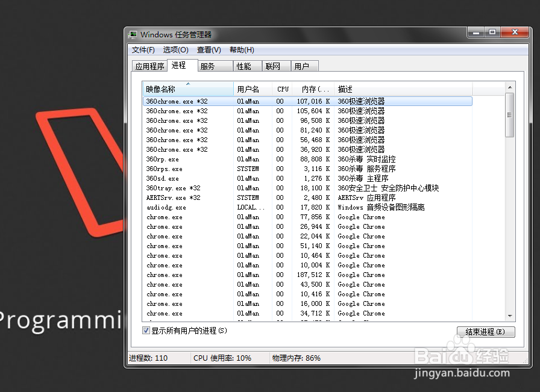Click 物理内存: 86% in status bar
The width and height of the screenshot is (540, 392).
click(296, 358)
